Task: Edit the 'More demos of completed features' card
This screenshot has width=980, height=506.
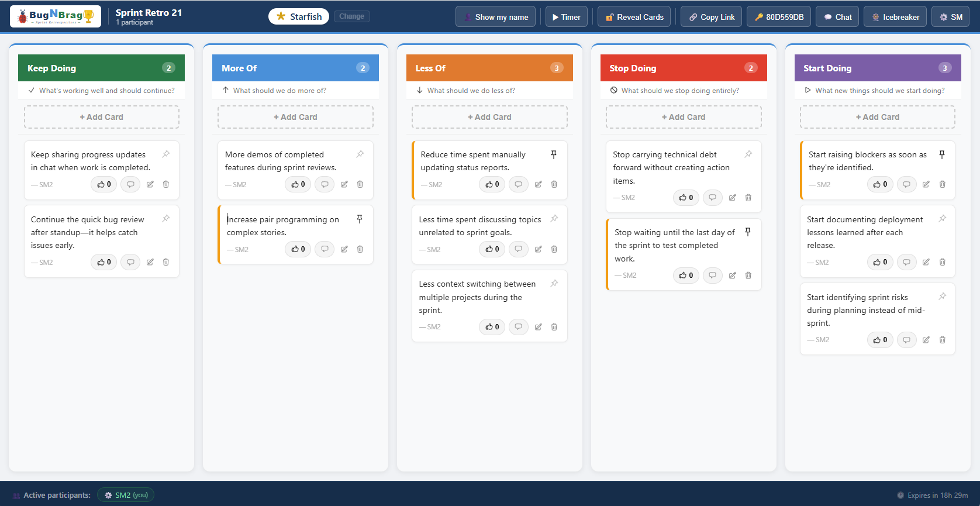Action: [x=344, y=184]
